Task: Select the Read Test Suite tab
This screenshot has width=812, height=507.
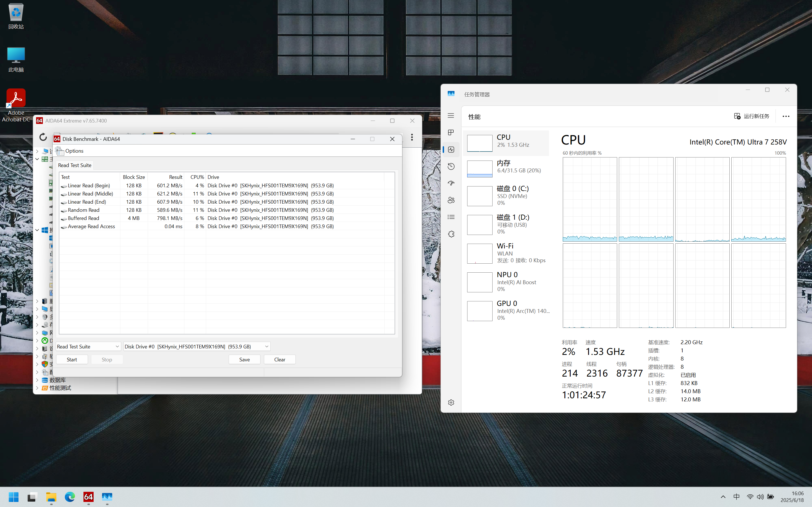Action: (x=74, y=165)
